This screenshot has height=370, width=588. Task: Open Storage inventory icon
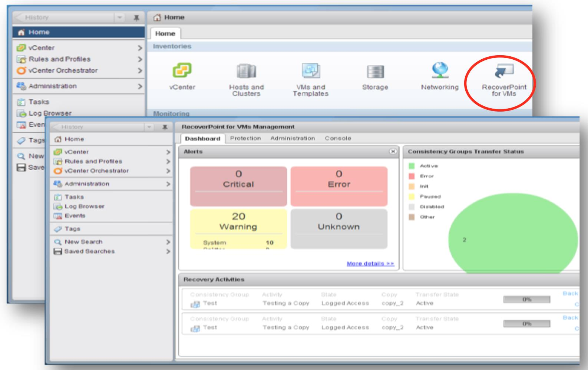[375, 71]
